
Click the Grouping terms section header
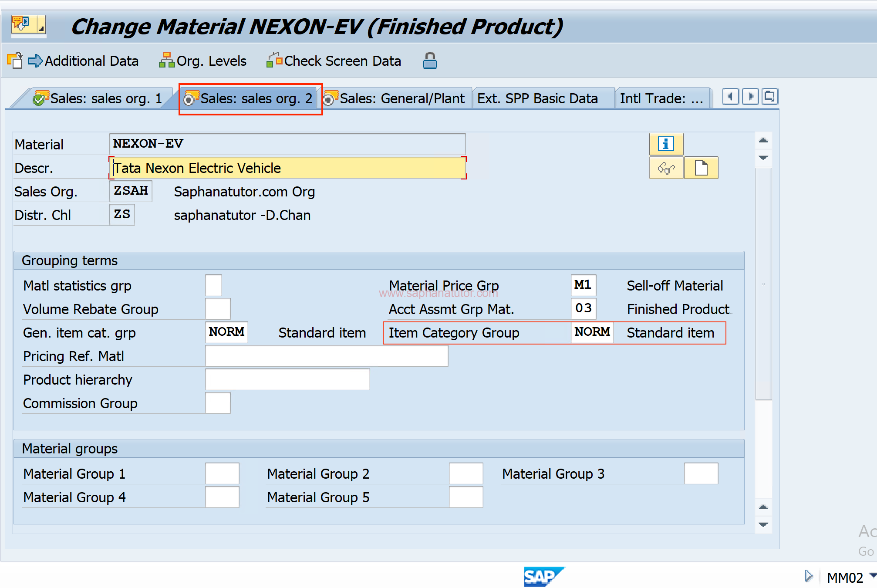[x=379, y=260]
